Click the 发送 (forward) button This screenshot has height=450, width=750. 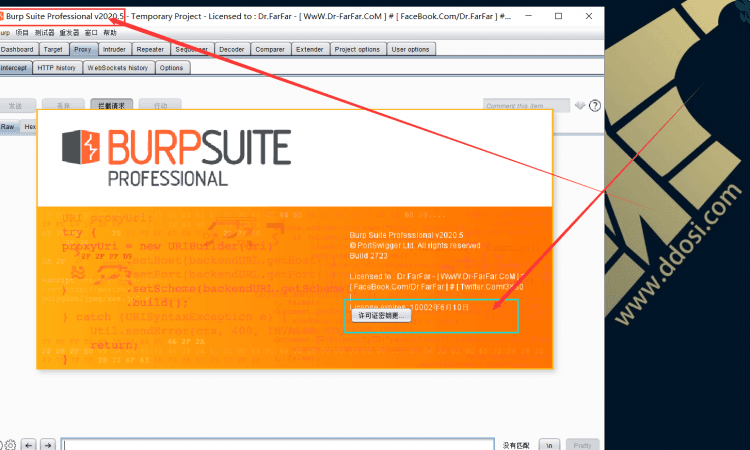(17, 105)
